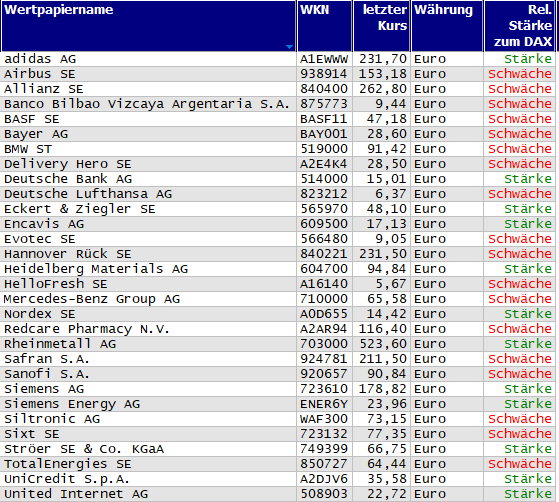The height and width of the screenshot is (502, 559).
Task: Open the Wertpapiername column sort dropdown arrow
Action: pos(289,47)
